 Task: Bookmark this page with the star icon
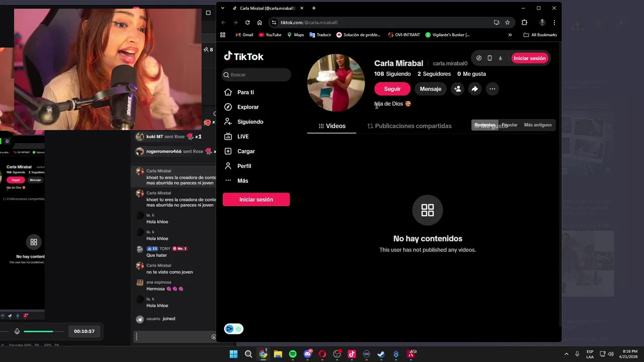507,22
